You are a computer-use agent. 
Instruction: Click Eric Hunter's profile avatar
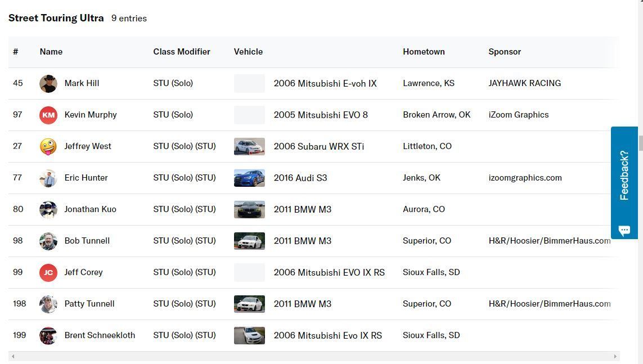[48, 178]
